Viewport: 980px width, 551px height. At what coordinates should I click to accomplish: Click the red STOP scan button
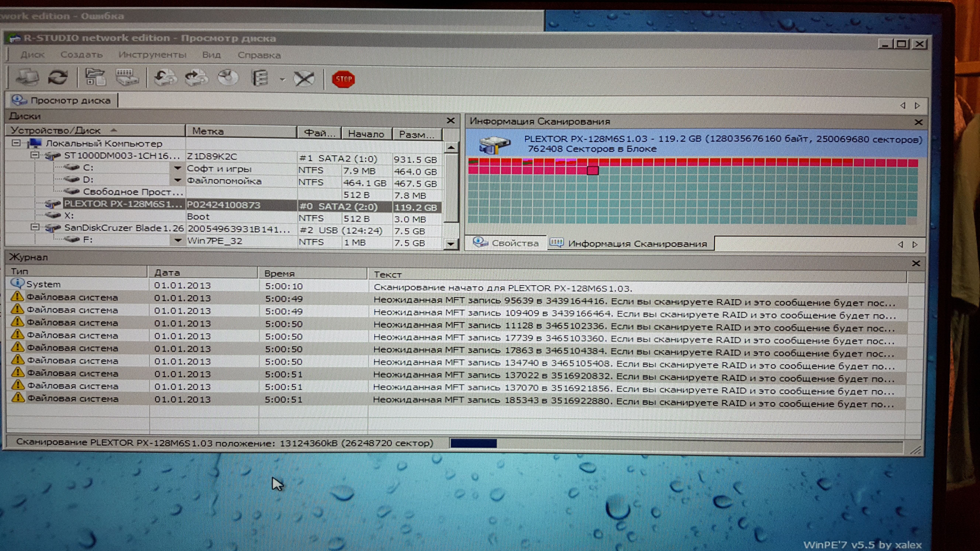tap(343, 79)
